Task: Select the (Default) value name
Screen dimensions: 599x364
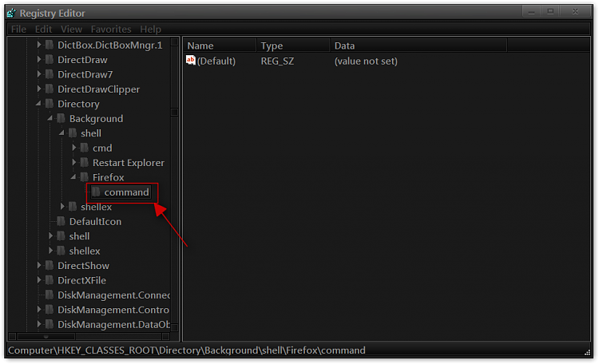Action: tap(216, 61)
